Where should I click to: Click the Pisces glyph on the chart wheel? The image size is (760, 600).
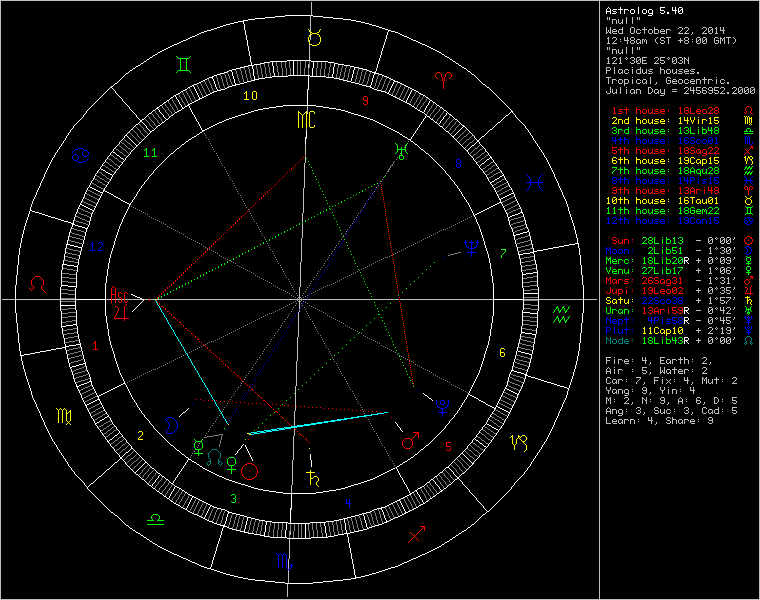click(x=534, y=182)
